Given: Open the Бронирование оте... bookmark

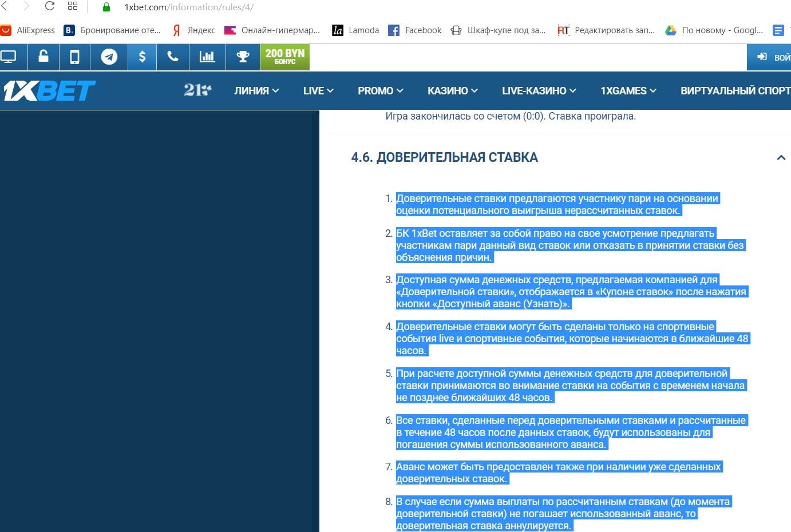Looking at the screenshot, I should [x=112, y=30].
